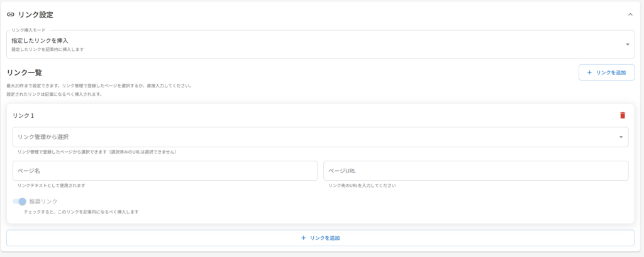
Task: Click the plus icon in the bottom リンクを追加 button
Action: pyautogui.click(x=303, y=238)
